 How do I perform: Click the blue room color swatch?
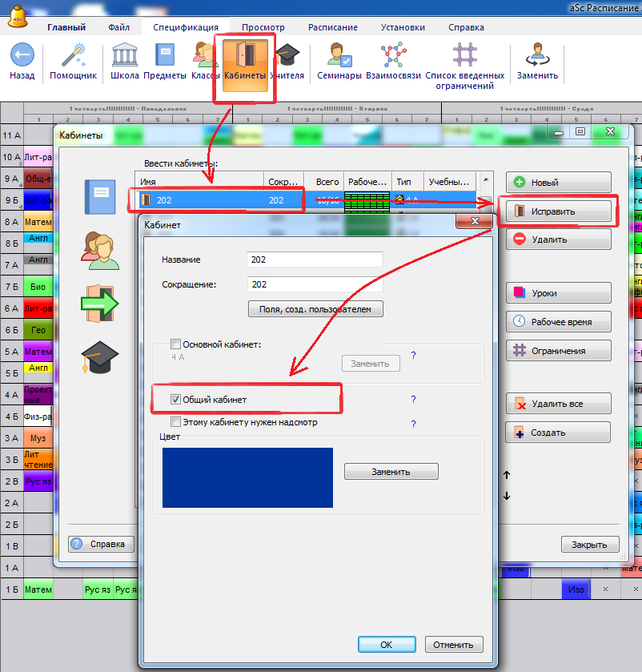click(x=247, y=477)
